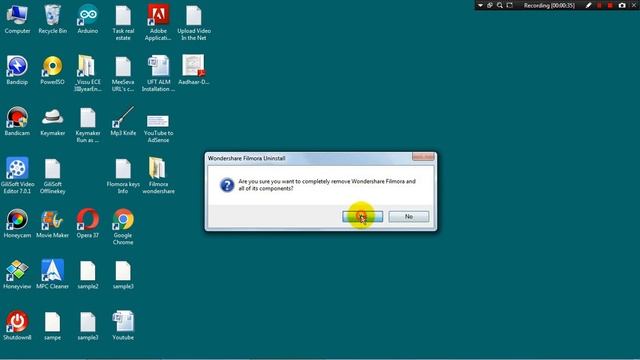Click the magnifier icon in the recorder toolbar
The height and width of the screenshot is (360, 640).
point(500,5)
